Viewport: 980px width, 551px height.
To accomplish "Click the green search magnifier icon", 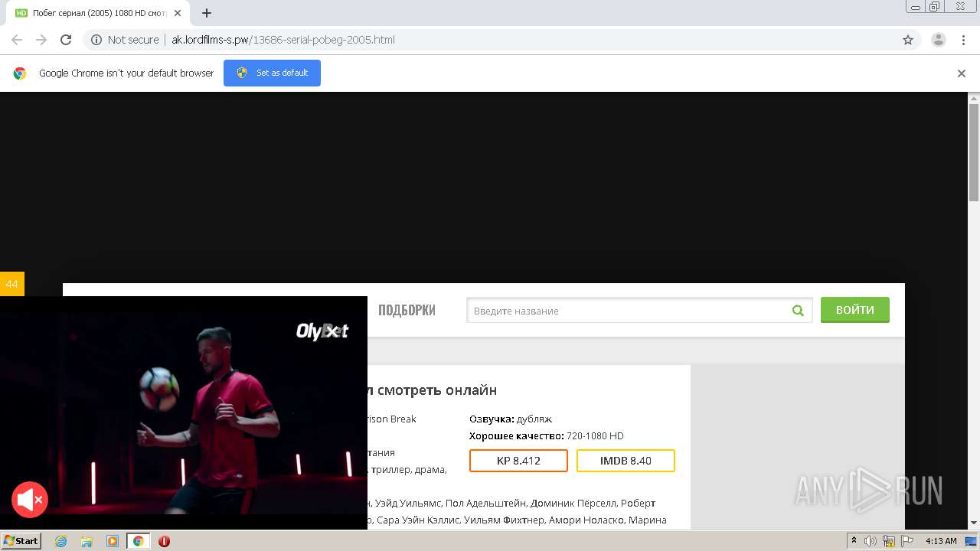I will click(x=798, y=311).
